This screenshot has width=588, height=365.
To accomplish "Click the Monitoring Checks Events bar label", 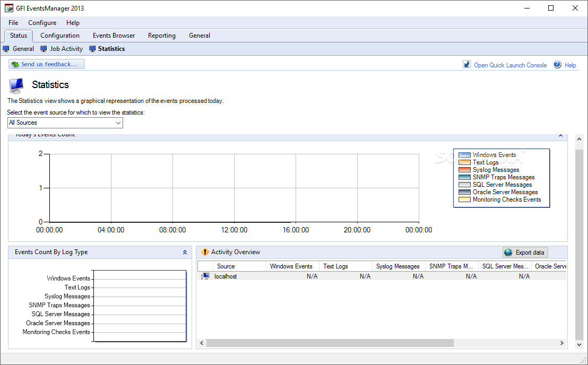I will coord(56,332).
